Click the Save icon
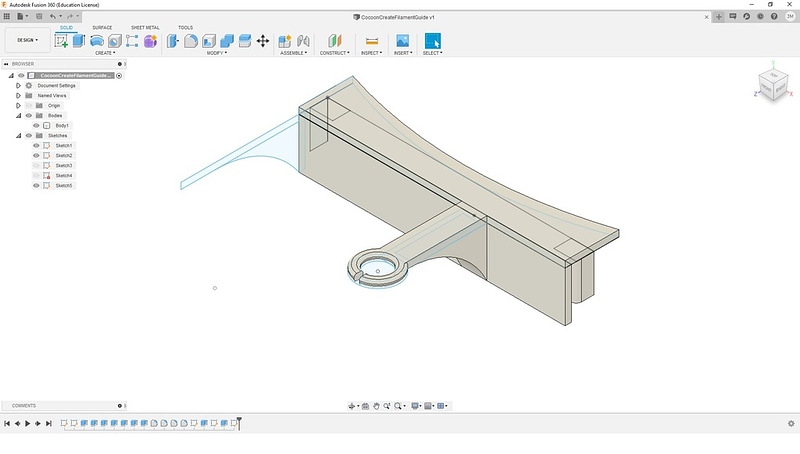 pos(39,16)
